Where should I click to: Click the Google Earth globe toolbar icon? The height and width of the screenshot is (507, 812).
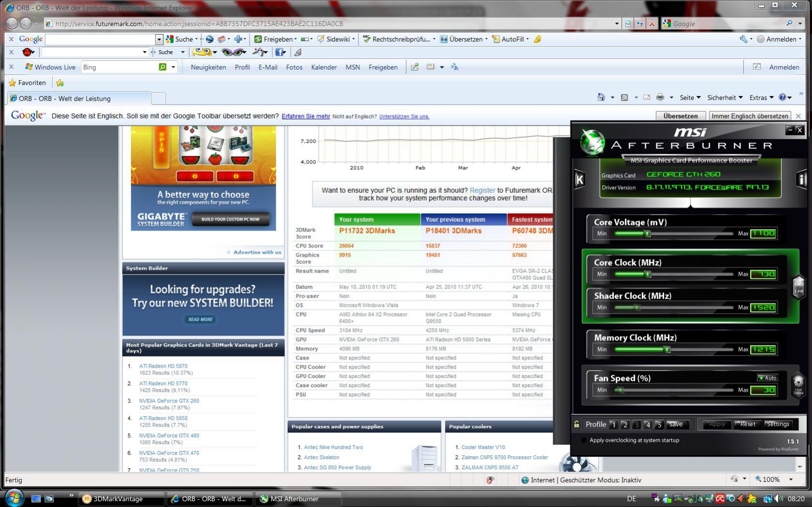tap(209, 39)
